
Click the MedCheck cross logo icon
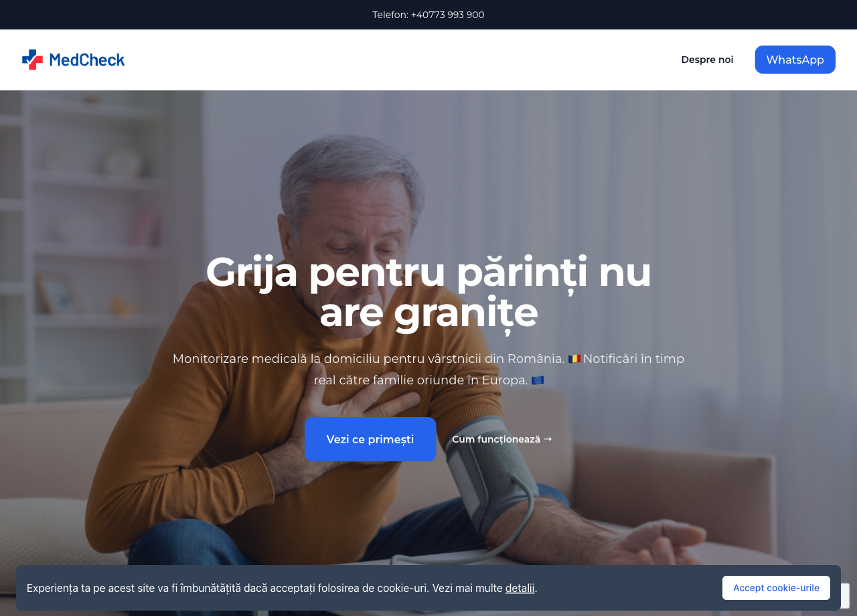tap(32, 60)
